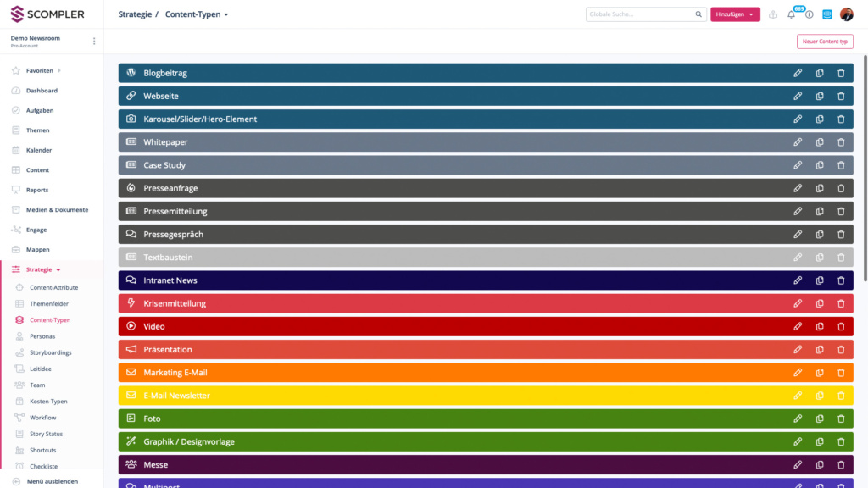Click the copy icon on Pressemitteilung row

(819, 211)
